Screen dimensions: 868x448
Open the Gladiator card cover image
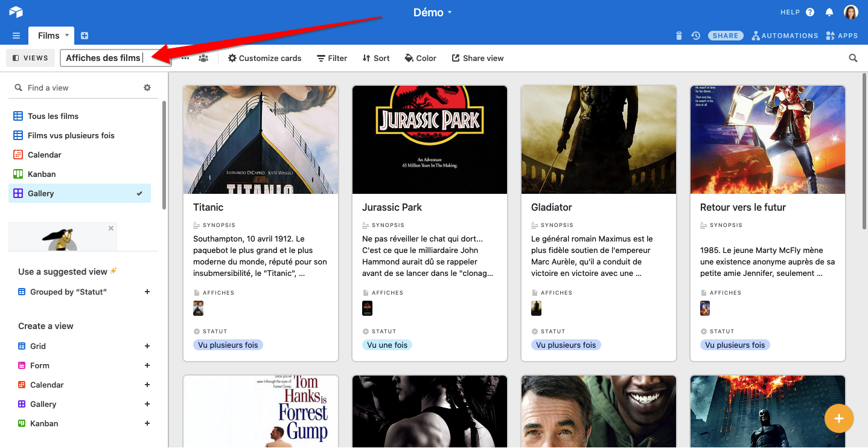[599, 139]
